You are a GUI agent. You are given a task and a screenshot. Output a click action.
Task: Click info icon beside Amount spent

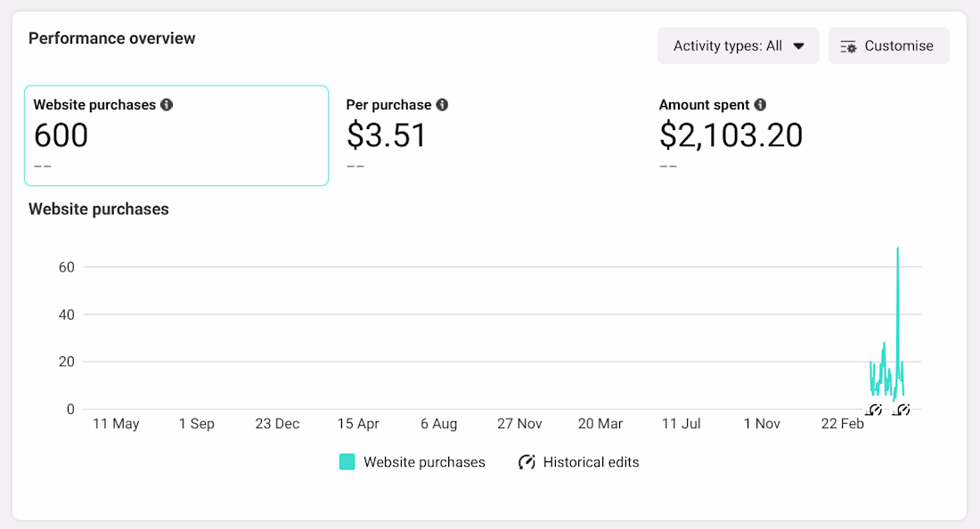[760, 105]
